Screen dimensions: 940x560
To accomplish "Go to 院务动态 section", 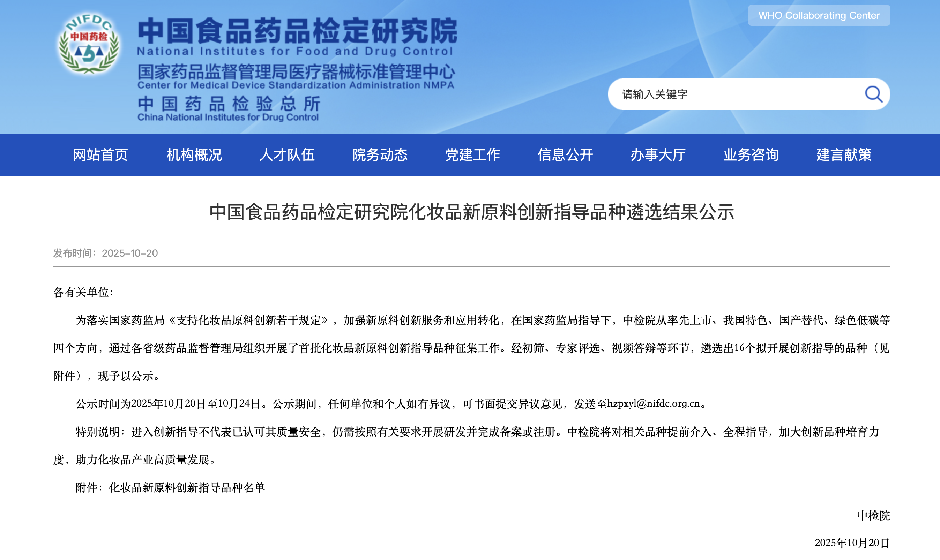I will (380, 155).
